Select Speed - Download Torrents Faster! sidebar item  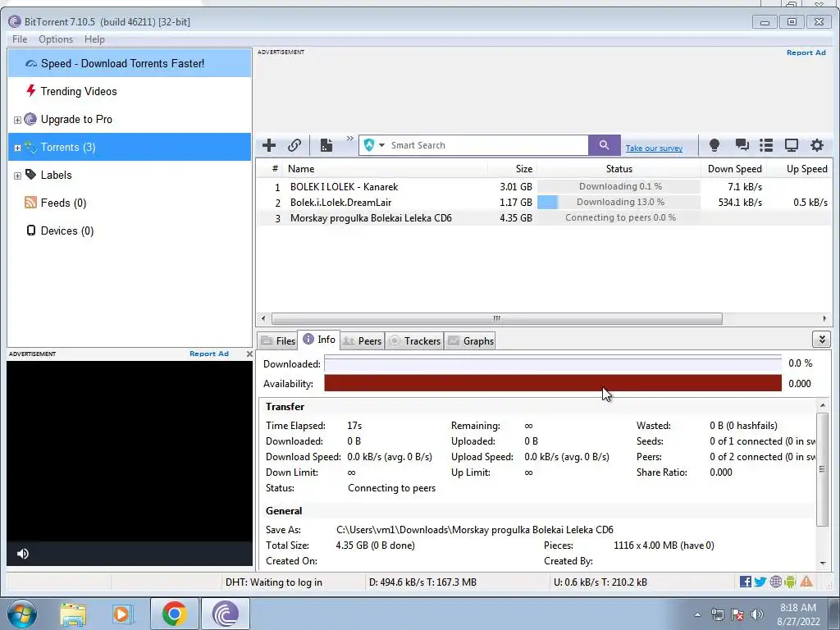click(129, 63)
